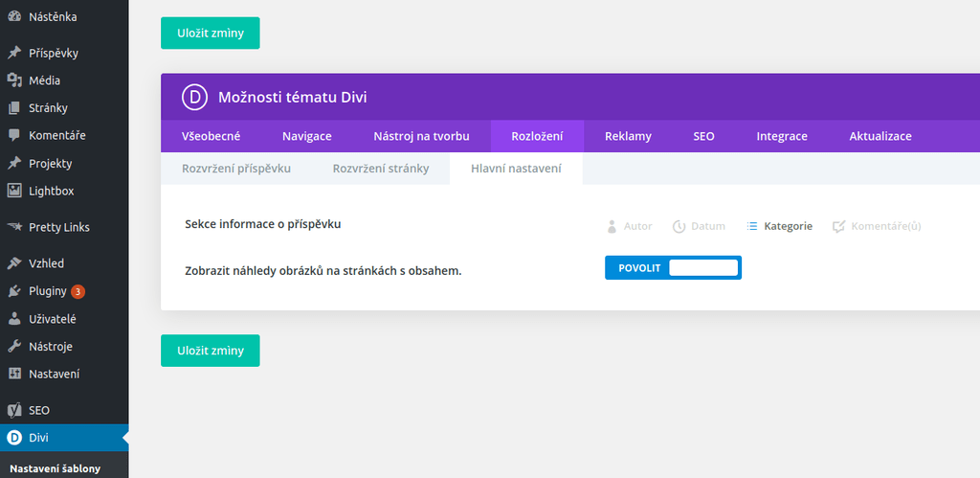Click the Uživatelé person icon
The image size is (980, 478).
click(x=13, y=318)
